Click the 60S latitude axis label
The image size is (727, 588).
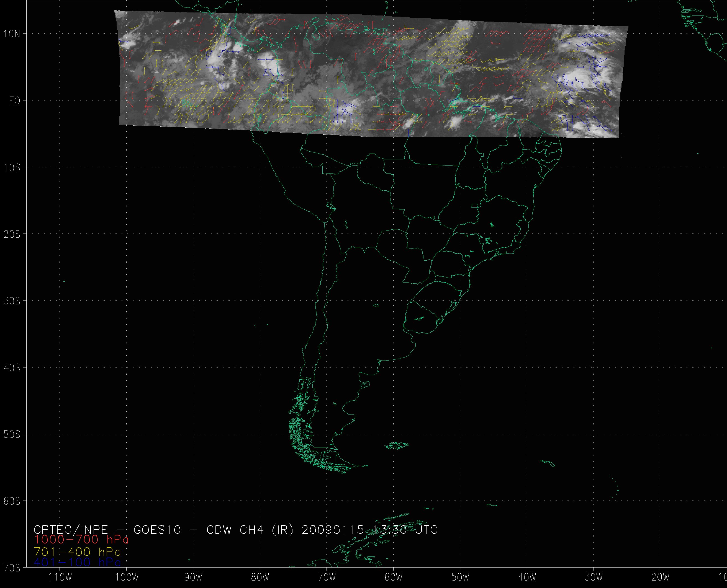(12, 501)
